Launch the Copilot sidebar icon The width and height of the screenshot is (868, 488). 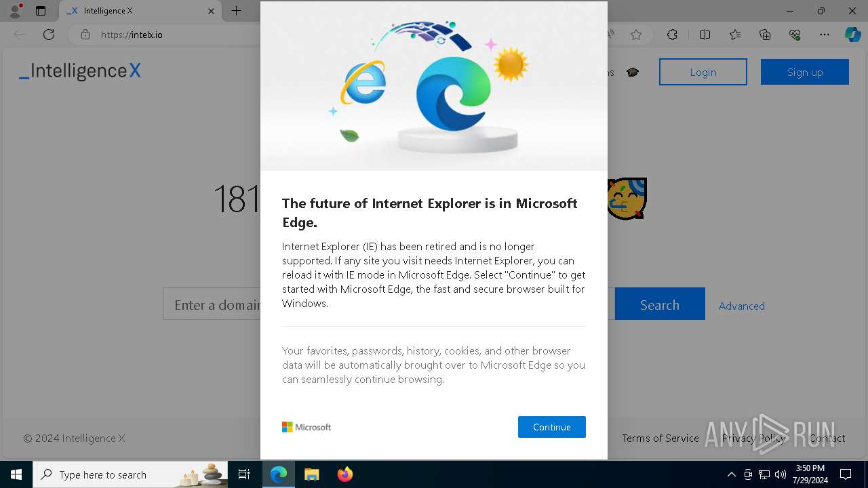pyautogui.click(x=852, y=35)
